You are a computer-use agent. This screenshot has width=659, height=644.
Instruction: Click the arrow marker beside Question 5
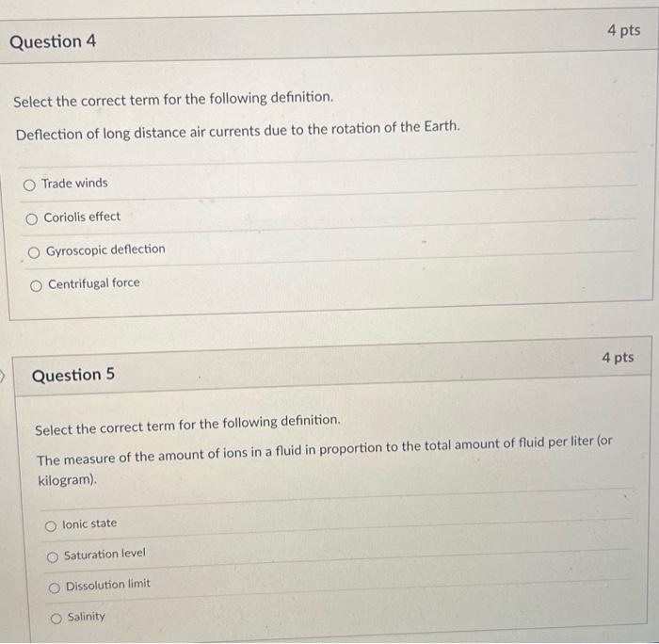2,377
